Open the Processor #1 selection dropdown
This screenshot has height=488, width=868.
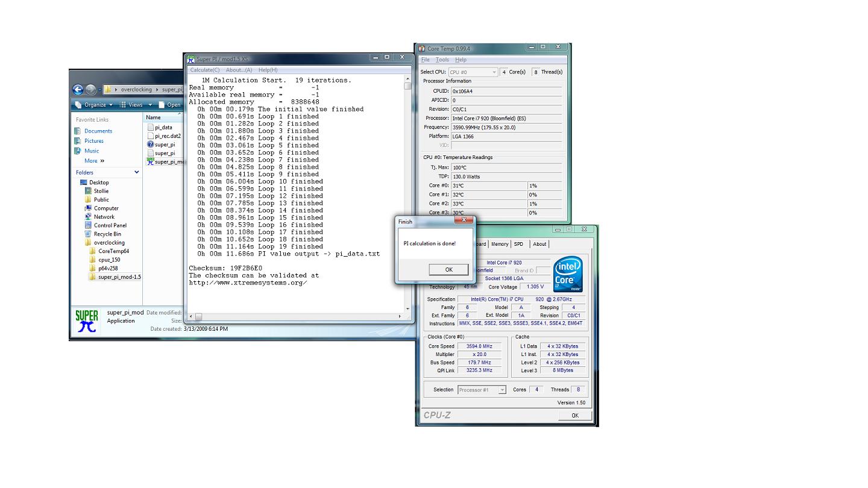(x=482, y=390)
